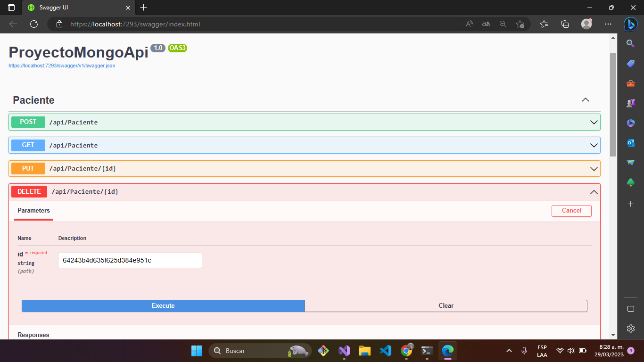Open the Drop paper-plane icon in the sidebar
The width and height of the screenshot is (644, 362).
coord(630,162)
